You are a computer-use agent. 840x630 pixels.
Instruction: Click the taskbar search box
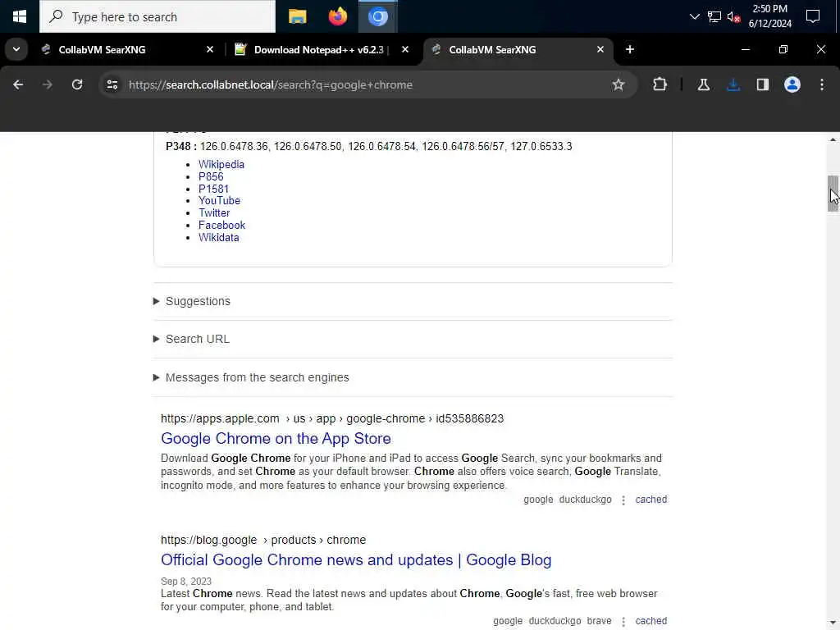(x=157, y=16)
